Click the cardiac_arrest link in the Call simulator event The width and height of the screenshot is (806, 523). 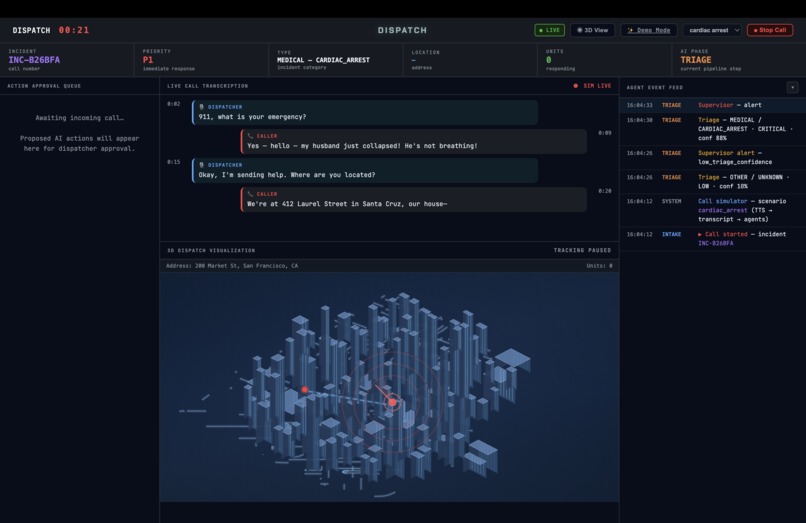click(722, 210)
